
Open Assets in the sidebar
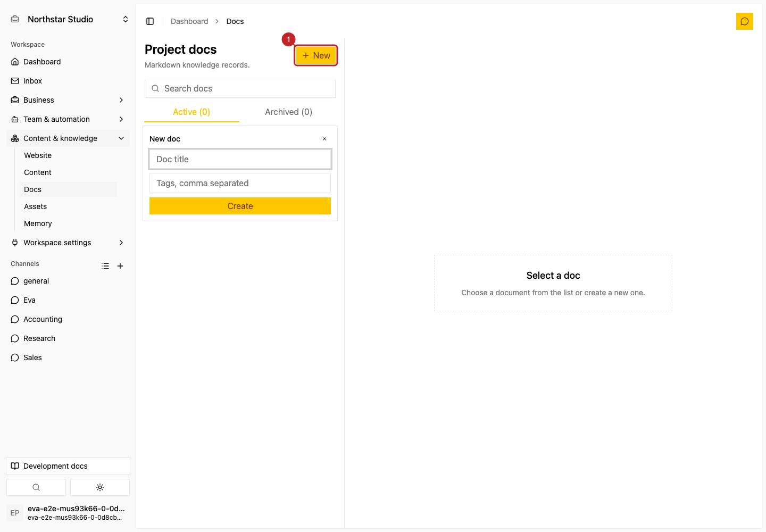68,206
